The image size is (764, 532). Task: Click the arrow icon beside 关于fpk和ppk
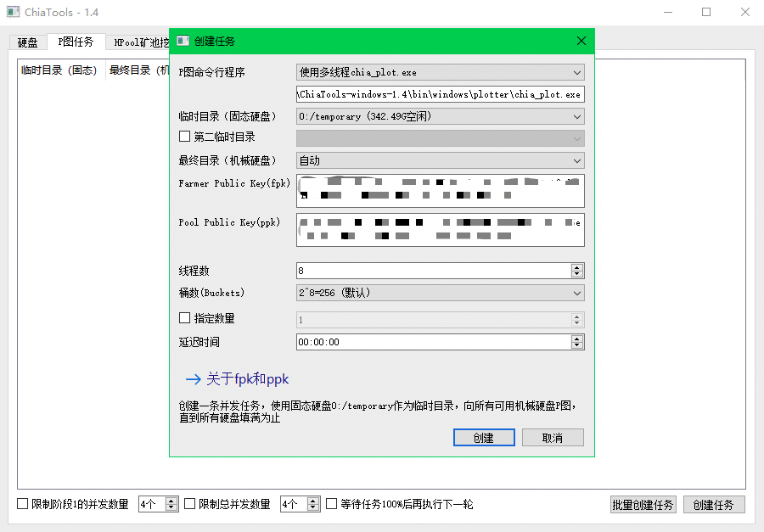[x=193, y=379]
